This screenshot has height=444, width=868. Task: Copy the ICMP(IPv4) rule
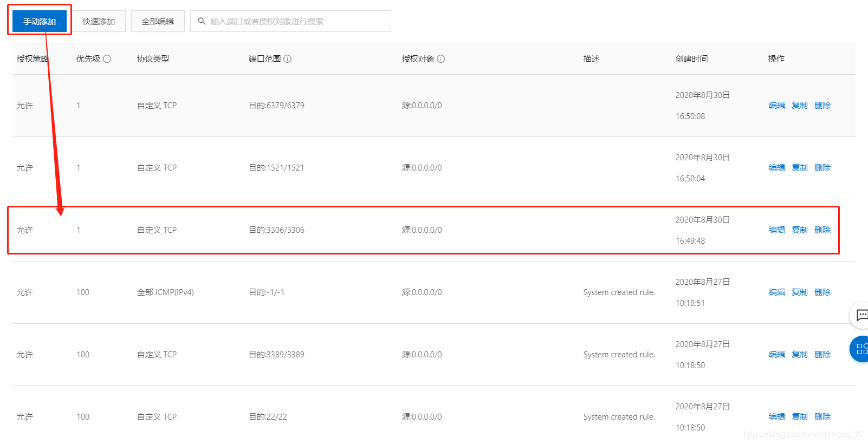(800, 292)
